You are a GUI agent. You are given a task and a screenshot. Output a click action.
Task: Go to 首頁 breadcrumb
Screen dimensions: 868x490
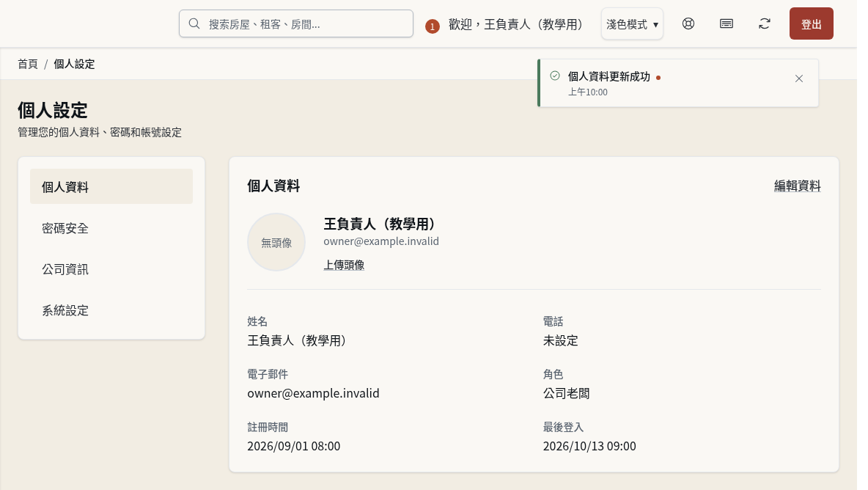(28, 64)
